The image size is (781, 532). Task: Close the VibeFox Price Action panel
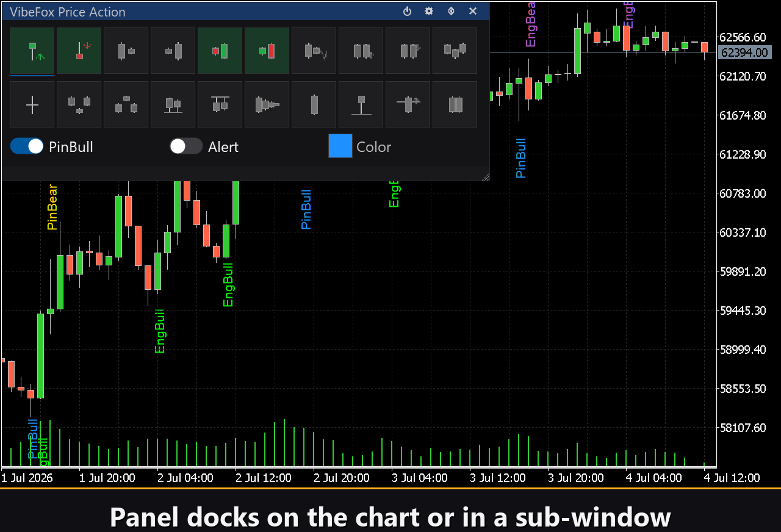coord(473,11)
